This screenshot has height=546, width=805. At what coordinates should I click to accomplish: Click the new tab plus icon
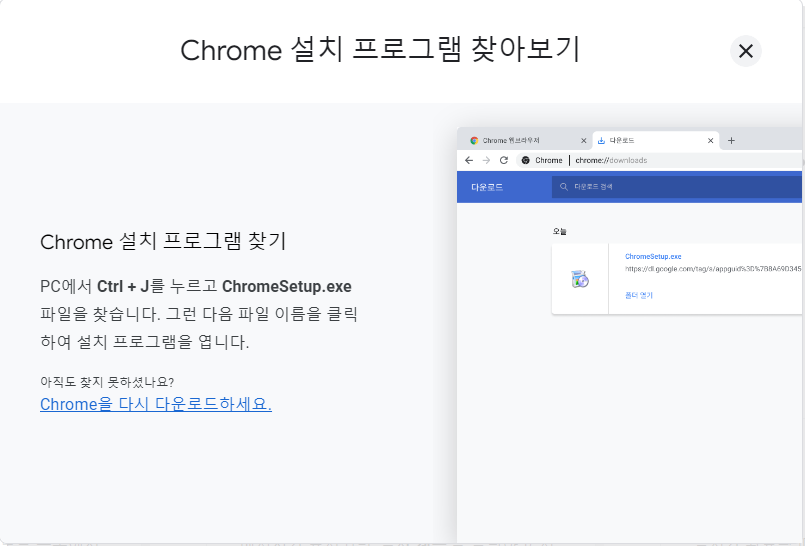pyautogui.click(x=731, y=141)
